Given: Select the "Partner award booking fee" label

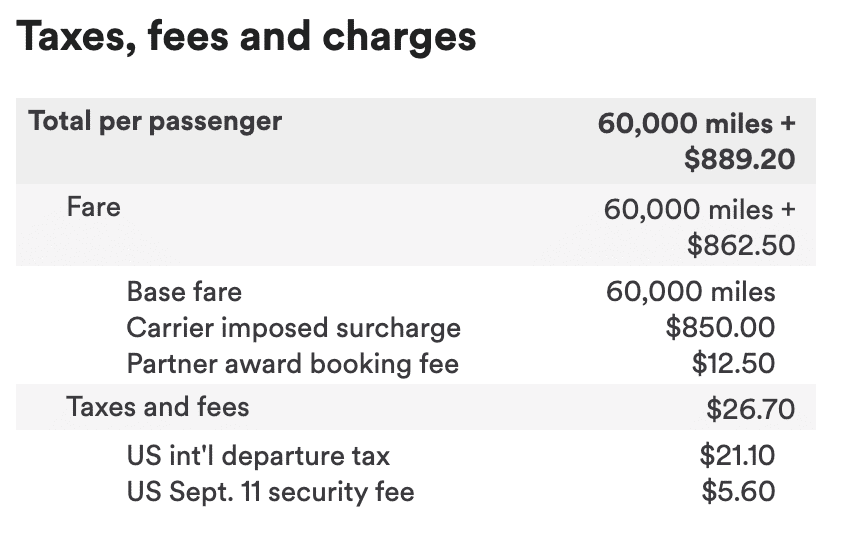Looking at the screenshot, I should 292,362.
